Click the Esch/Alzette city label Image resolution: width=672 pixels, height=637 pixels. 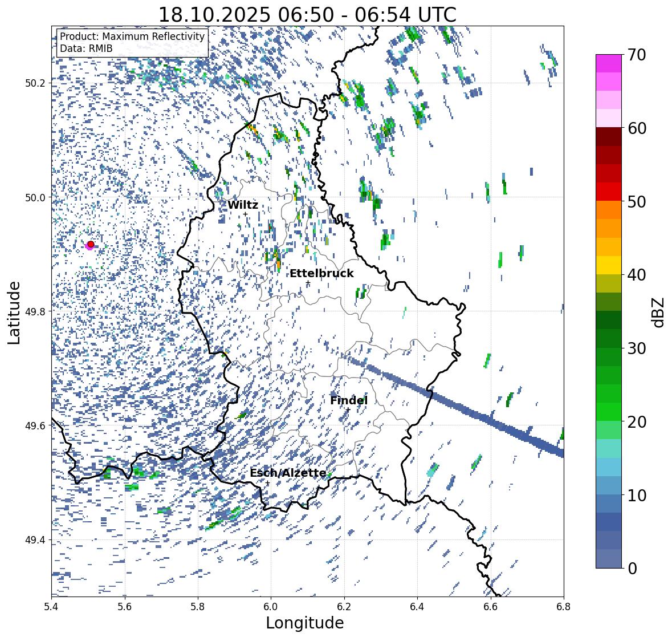tap(288, 473)
